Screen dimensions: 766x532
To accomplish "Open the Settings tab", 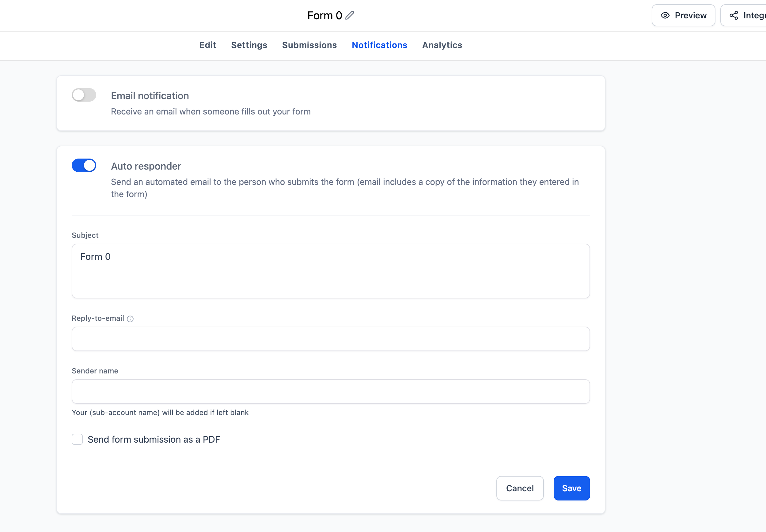I will click(249, 45).
